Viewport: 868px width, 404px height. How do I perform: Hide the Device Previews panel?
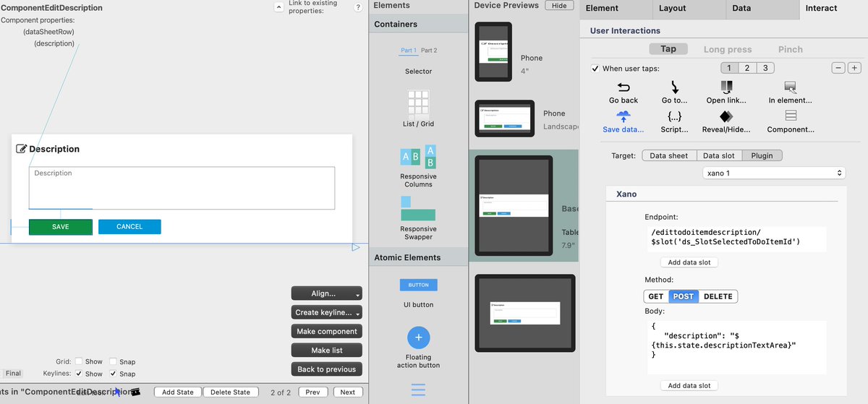tap(559, 5)
